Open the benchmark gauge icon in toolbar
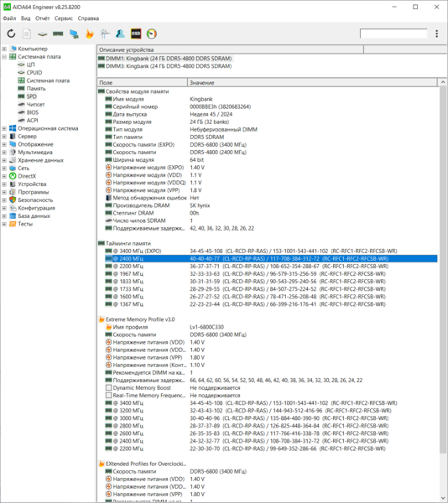Viewport: 448px width, 503px height. (x=152, y=34)
